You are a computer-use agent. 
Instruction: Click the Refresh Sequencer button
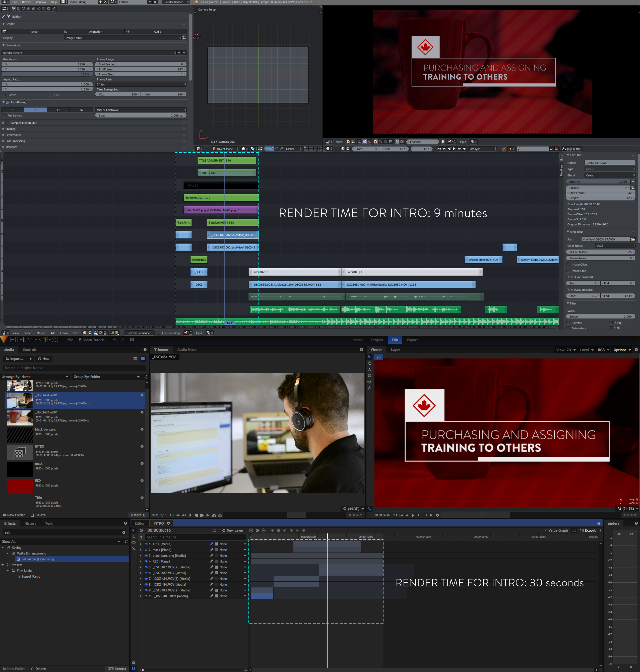point(139,333)
